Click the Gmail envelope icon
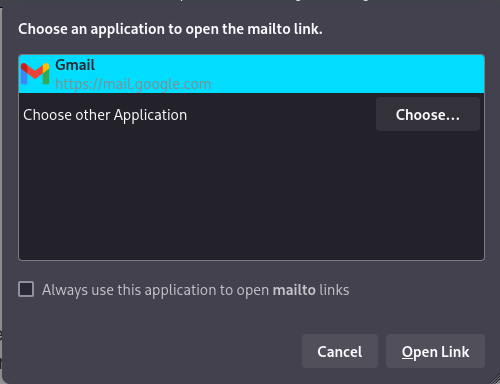 coord(35,74)
